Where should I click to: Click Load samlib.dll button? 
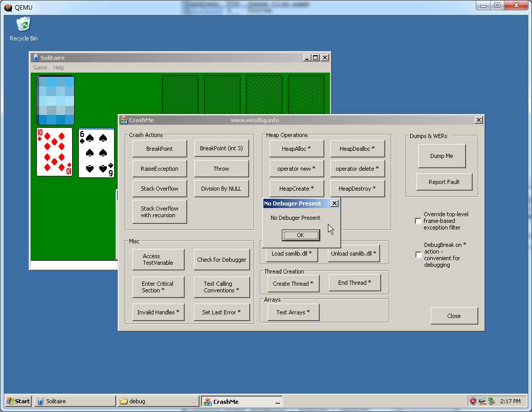point(292,254)
